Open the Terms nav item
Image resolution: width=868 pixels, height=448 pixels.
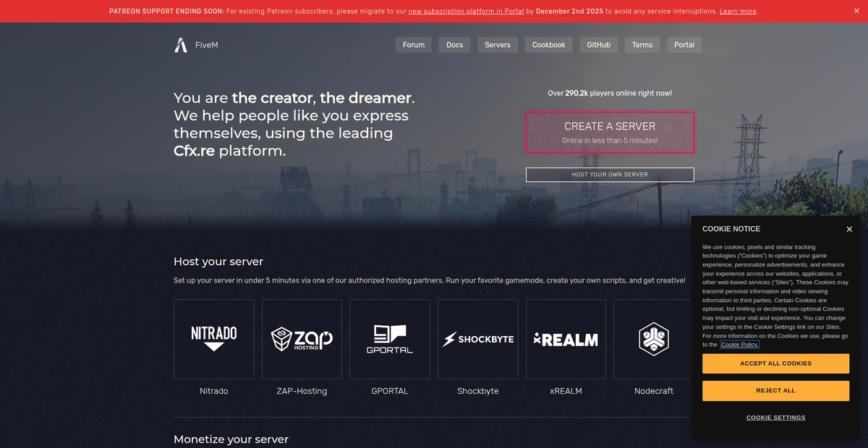[642, 45]
